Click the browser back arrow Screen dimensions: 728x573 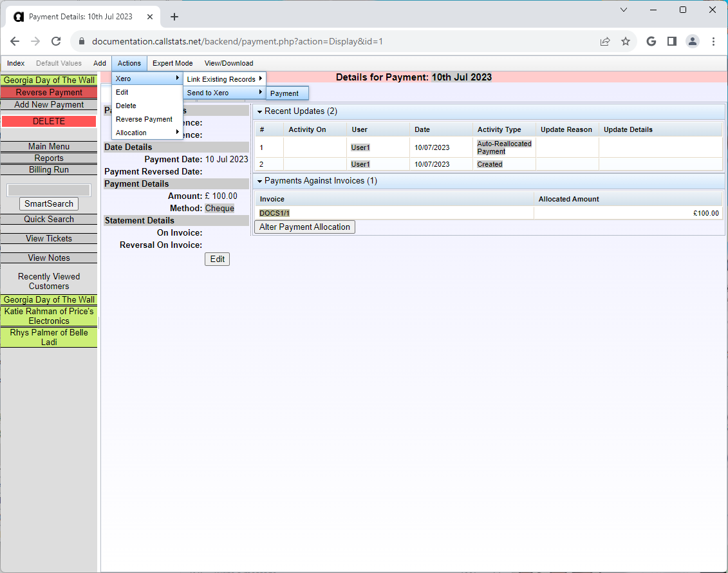click(15, 41)
